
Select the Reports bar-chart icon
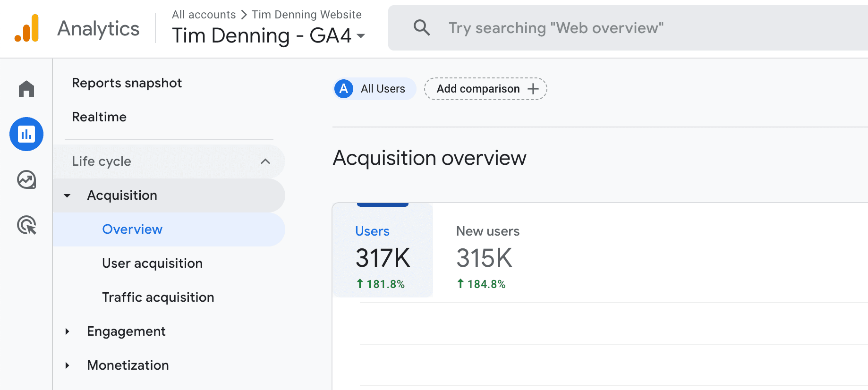(x=26, y=134)
